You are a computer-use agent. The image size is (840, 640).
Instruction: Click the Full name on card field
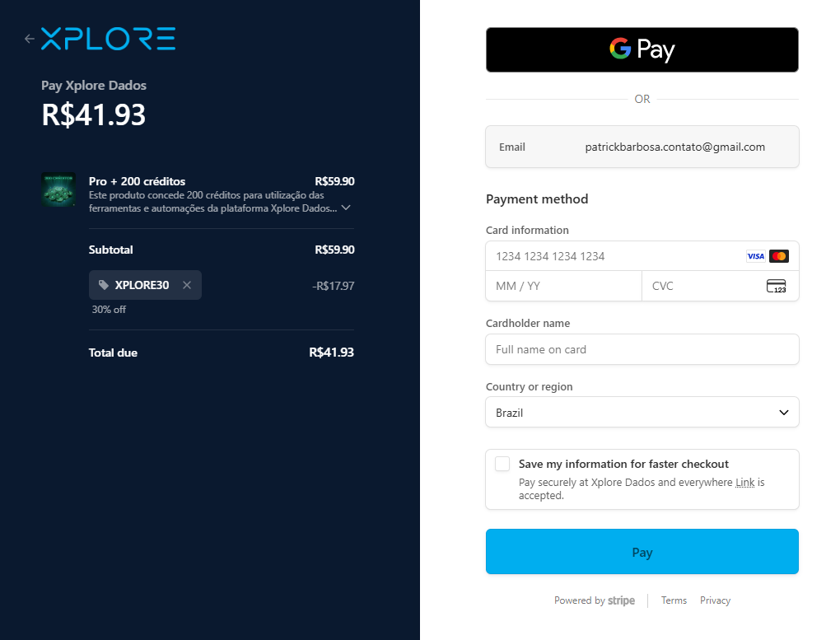(642, 349)
